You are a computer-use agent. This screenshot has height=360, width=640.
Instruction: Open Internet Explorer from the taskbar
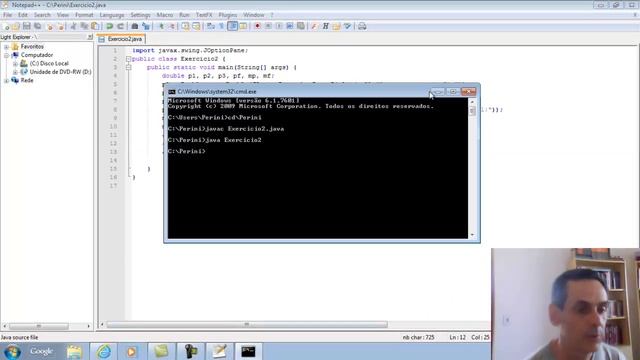tap(104, 351)
